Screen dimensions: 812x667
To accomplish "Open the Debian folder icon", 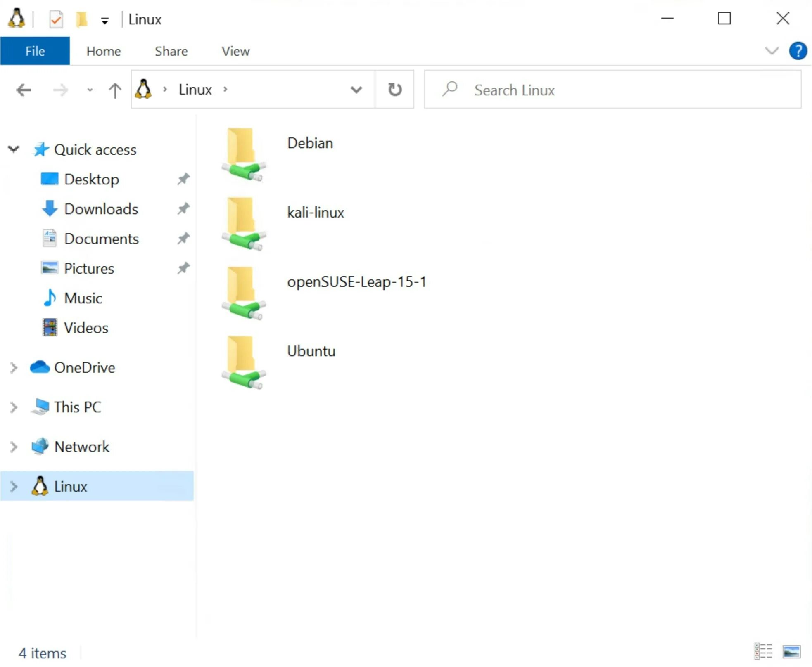I will point(243,154).
